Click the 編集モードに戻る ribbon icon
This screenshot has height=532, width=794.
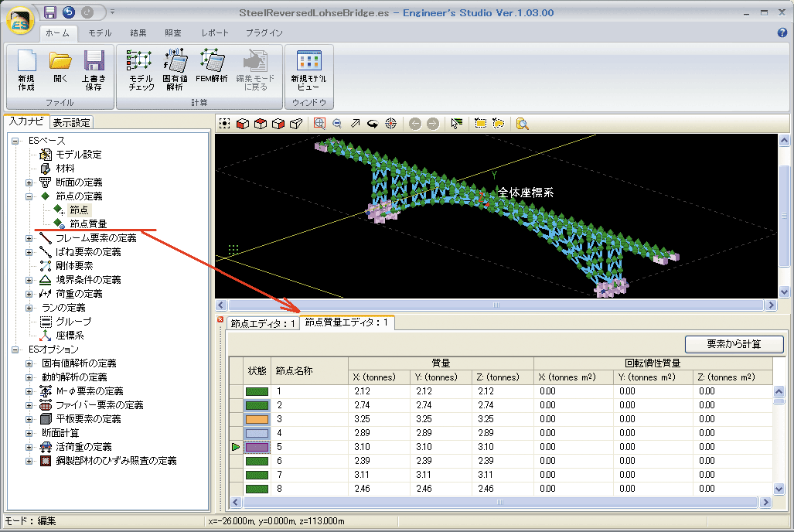[255, 70]
